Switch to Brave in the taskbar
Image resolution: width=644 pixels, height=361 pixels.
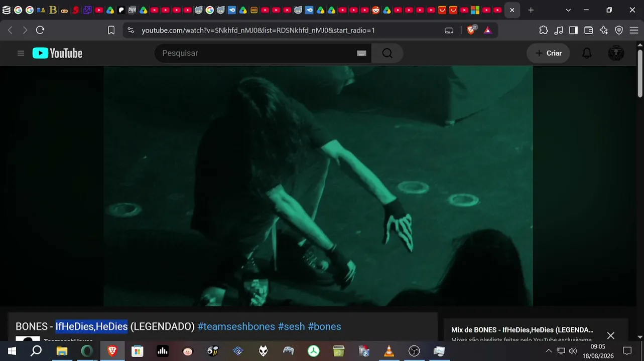coord(112,351)
